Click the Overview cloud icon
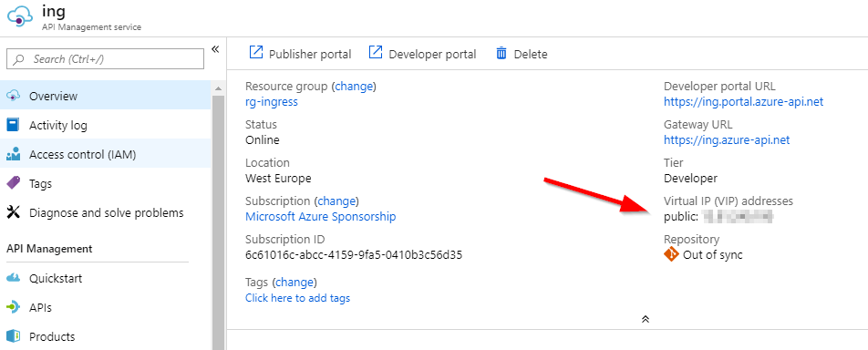Screen dimensions: 868x350 pyautogui.click(x=13, y=97)
